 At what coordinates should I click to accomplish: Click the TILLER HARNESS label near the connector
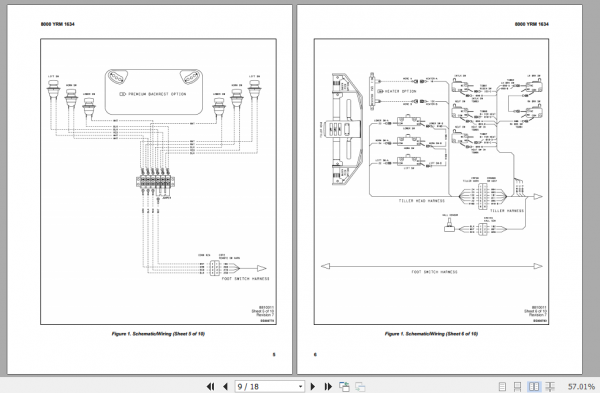coord(507,211)
